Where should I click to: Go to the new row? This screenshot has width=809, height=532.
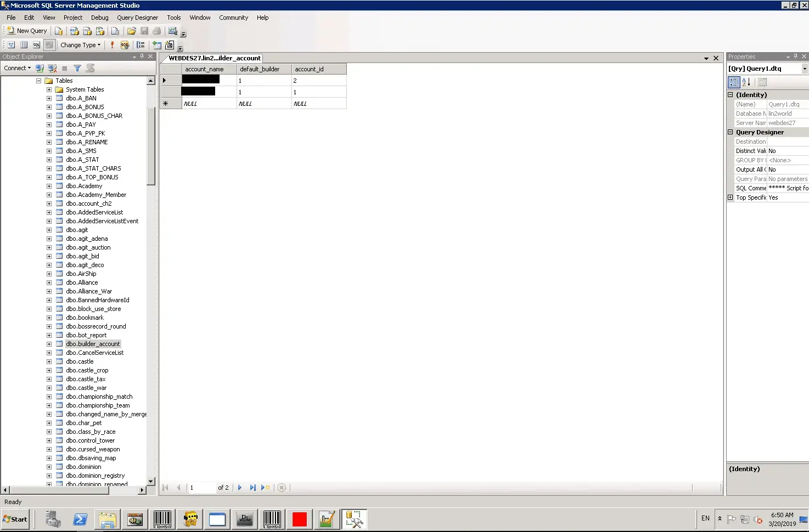[x=266, y=488]
